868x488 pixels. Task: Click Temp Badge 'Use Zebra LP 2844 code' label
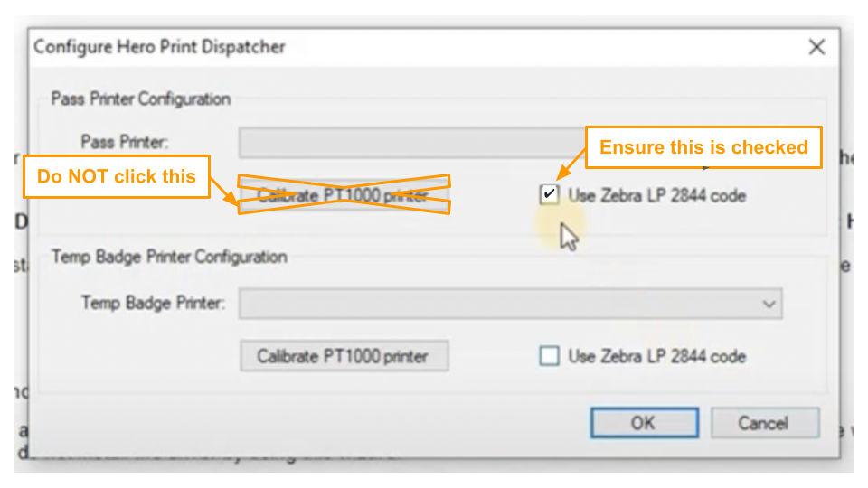point(657,356)
